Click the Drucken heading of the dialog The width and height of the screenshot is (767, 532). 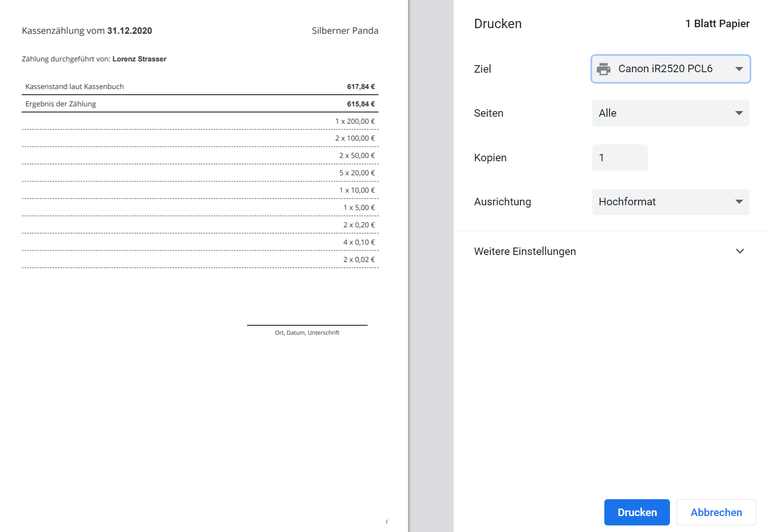click(x=497, y=24)
